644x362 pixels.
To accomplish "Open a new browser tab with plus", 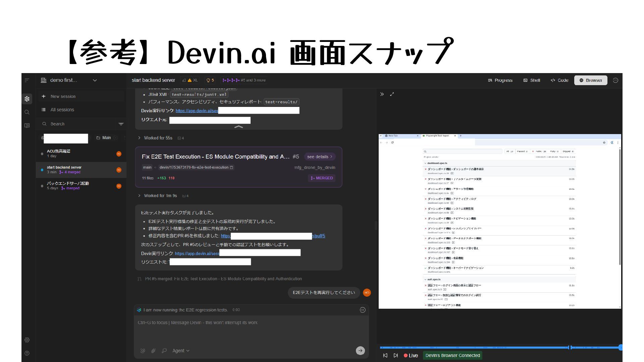I will coord(461,136).
